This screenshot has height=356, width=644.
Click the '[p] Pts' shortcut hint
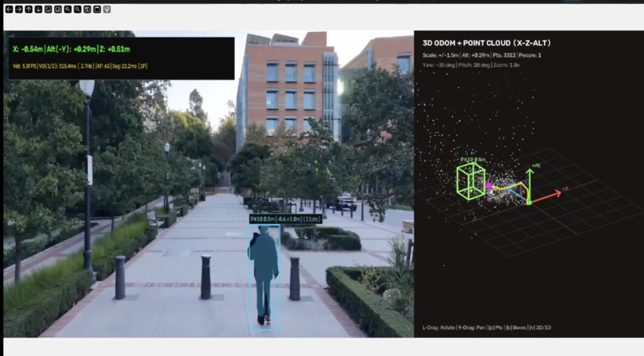[495, 328]
